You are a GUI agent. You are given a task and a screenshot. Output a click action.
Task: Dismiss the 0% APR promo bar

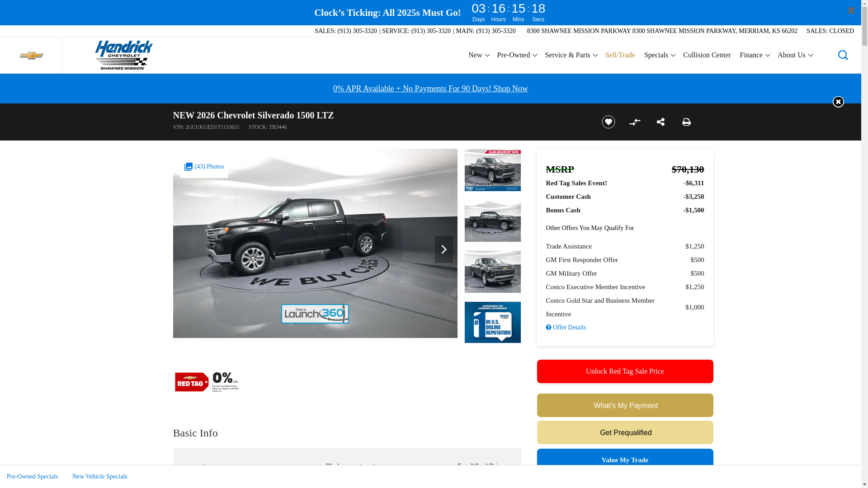pyautogui.click(x=838, y=102)
